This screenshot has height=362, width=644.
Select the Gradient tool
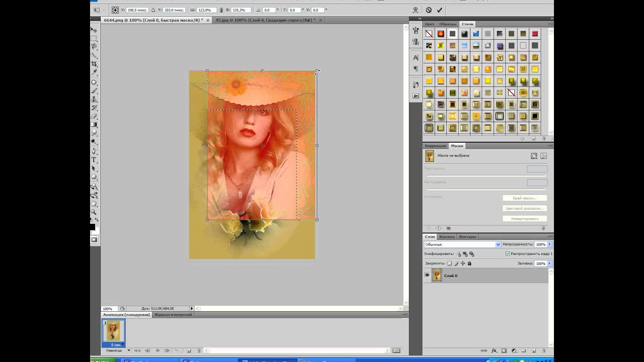pyautogui.click(x=94, y=125)
